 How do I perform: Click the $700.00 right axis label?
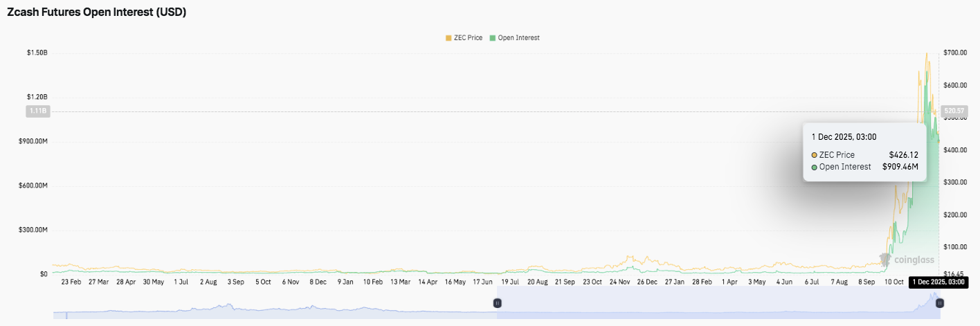[x=955, y=53]
